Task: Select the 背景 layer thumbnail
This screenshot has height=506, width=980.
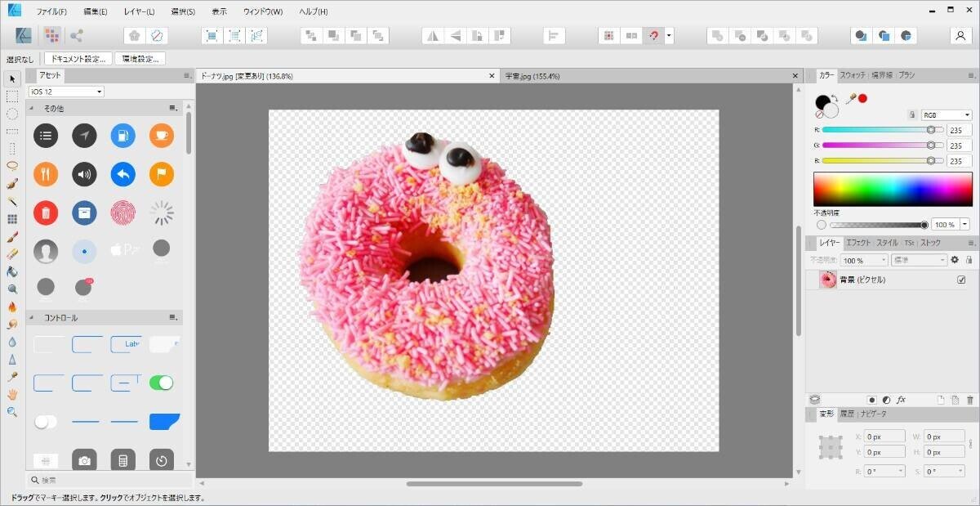Action: point(828,280)
